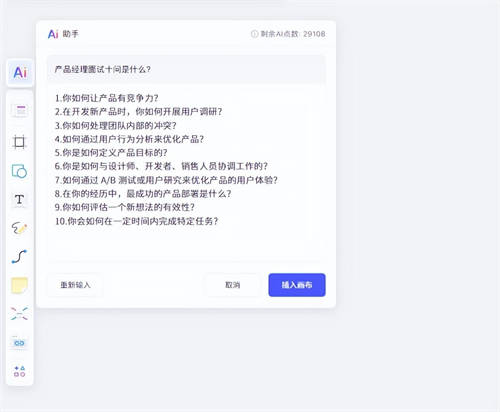This screenshot has height=412, width=500.
Task: Click the blue 插入画布 button
Action: click(x=297, y=285)
